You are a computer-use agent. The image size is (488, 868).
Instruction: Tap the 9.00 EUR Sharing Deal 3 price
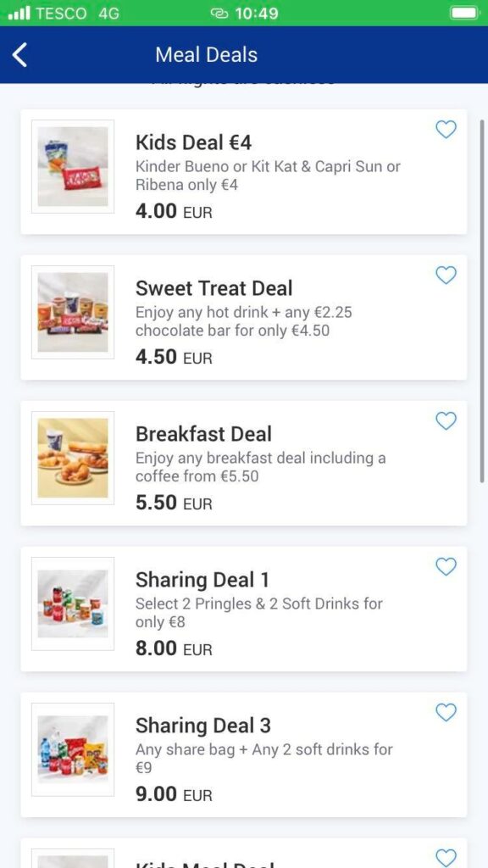coord(174,794)
